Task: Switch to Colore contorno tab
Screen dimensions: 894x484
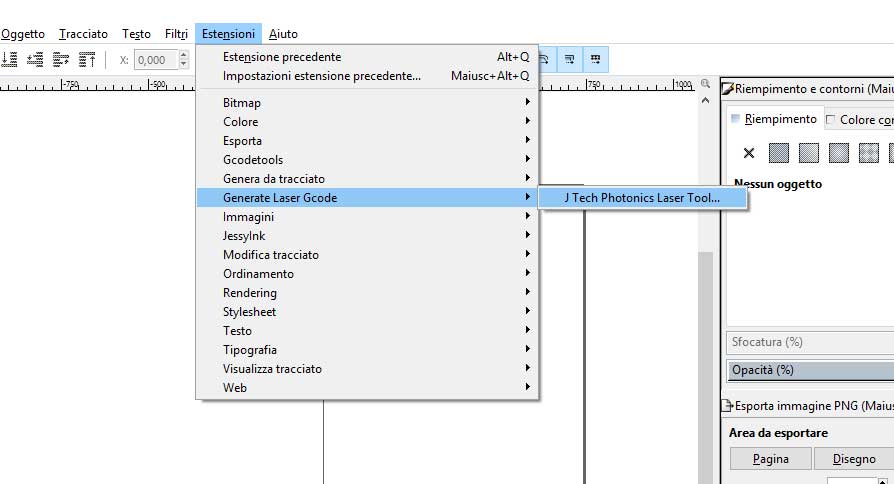Action: click(x=860, y=120)
